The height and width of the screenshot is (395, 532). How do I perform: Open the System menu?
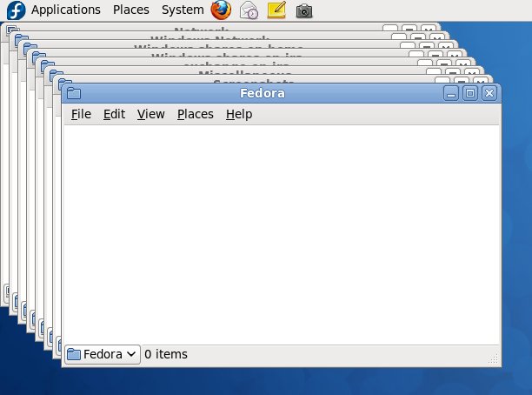click(183, 10)
